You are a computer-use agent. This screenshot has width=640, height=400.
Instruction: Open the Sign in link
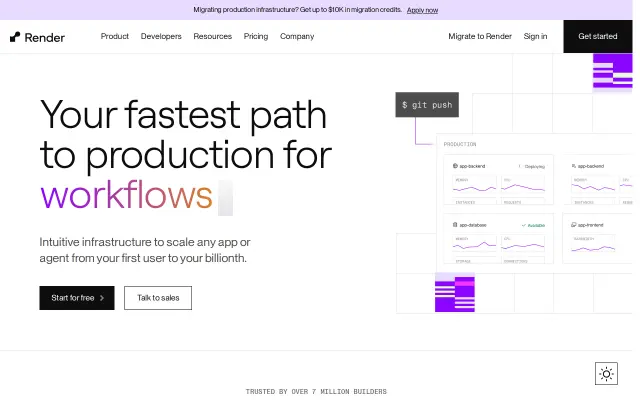tap(535, 36)
